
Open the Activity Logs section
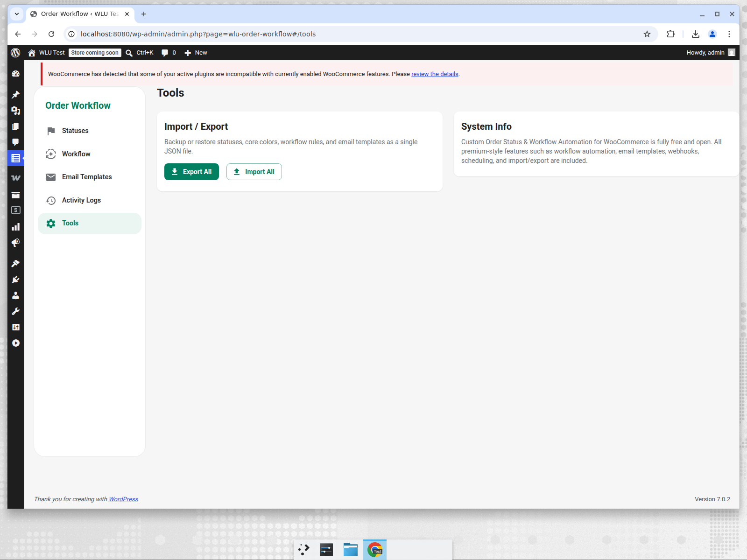pyautogui.click(x=90, y=200)
